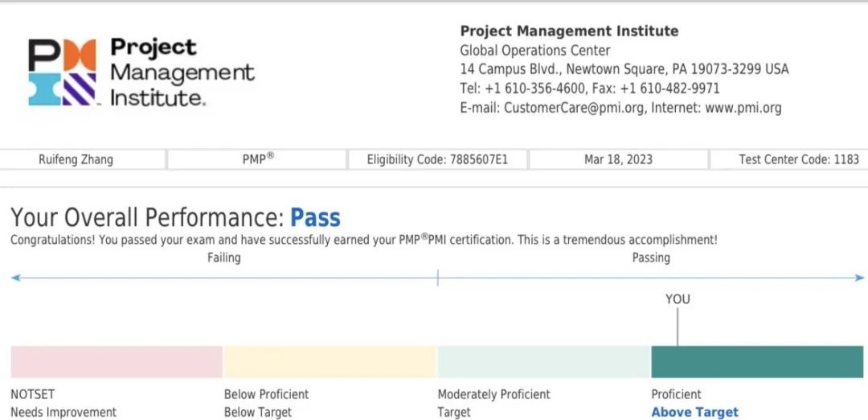This screenshot has height=420, width=868.
Task: Click the center divider tick between Failing and Passing
Action: (438, 278)
